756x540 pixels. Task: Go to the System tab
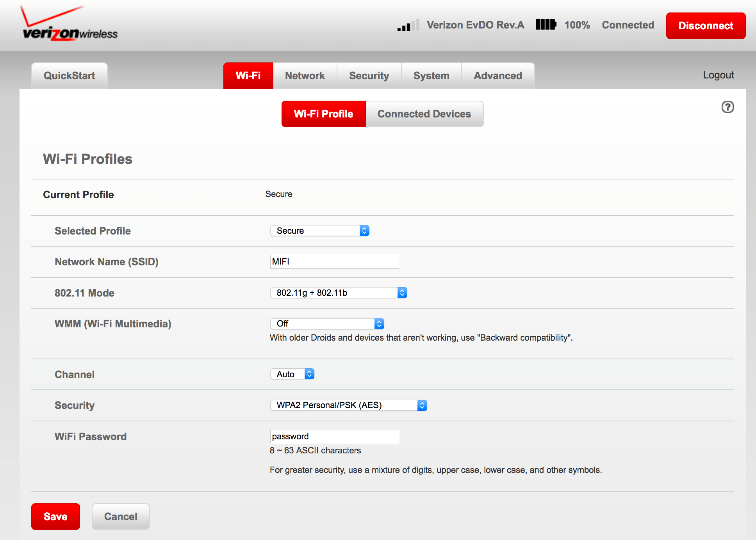point(431,76)
